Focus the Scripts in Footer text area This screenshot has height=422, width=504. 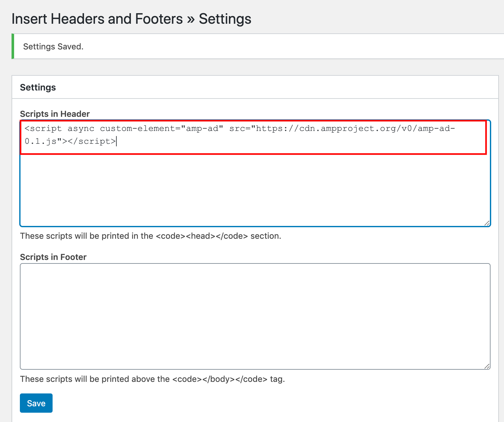click(255, 316)
